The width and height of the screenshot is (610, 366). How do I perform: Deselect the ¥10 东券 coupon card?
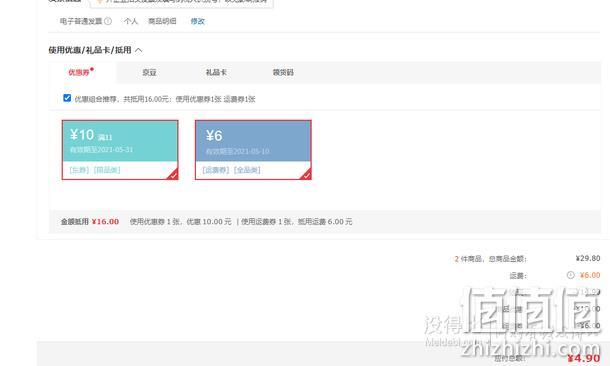pos(120,150)
